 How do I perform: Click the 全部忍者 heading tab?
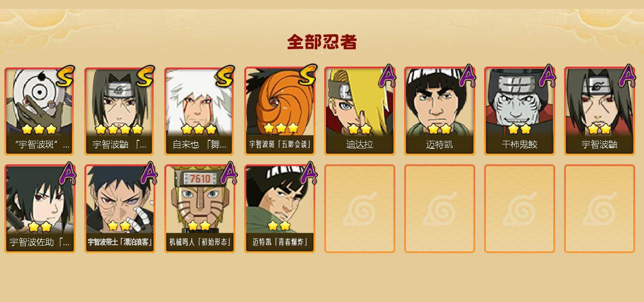322,42
